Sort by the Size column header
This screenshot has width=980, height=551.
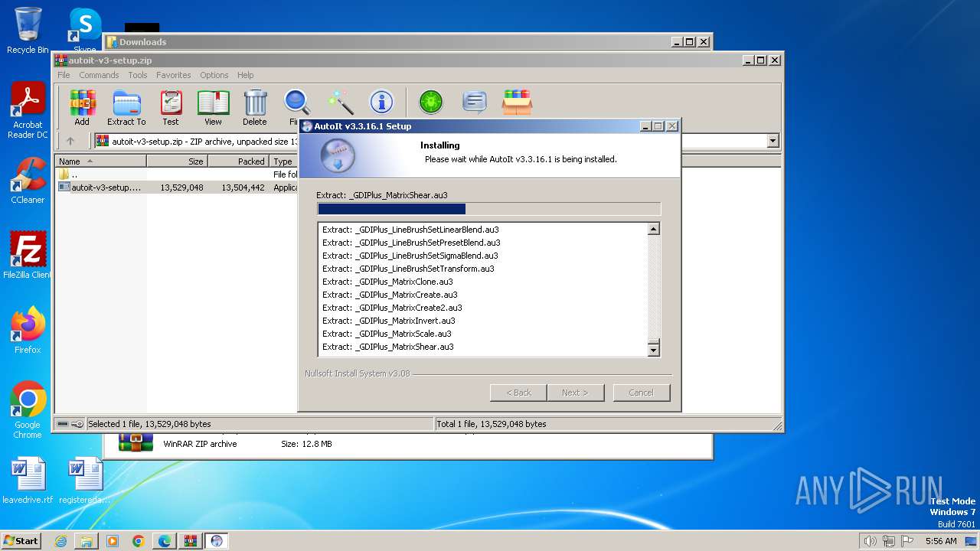coord(177,161)
